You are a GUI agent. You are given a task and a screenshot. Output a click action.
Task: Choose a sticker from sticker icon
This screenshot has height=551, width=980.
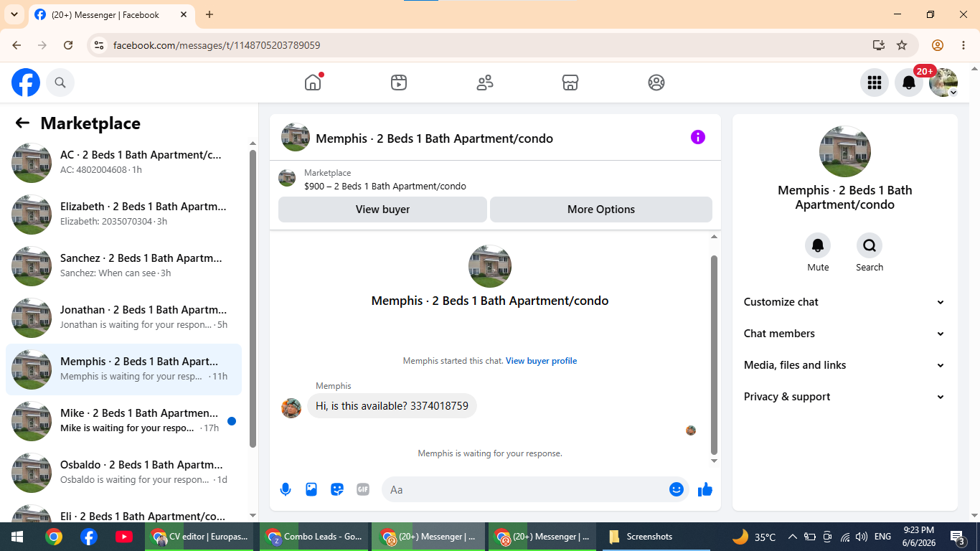pyautogui.click(x=337, y=489)
